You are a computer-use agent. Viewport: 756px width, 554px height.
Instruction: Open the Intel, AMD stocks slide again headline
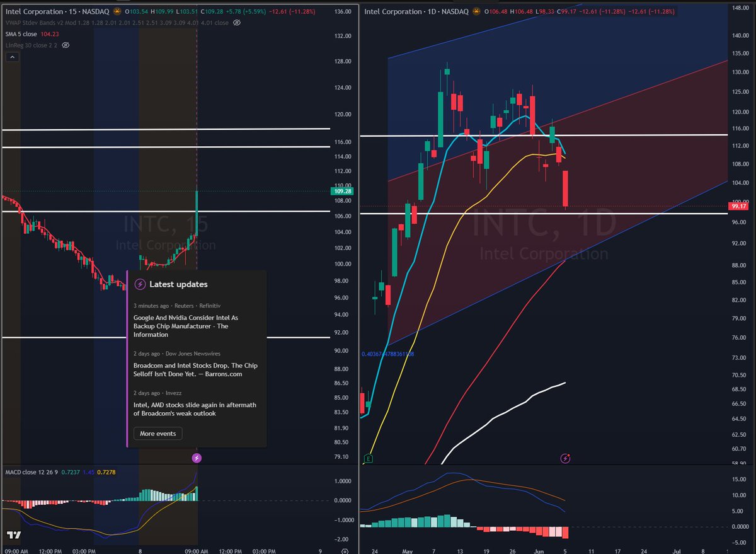(x=195, y=409)
